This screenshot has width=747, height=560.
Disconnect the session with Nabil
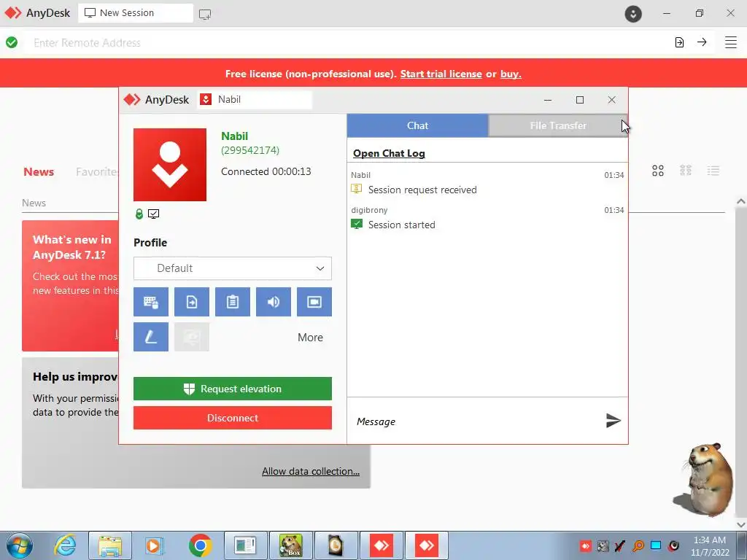[x=233, y=418]
